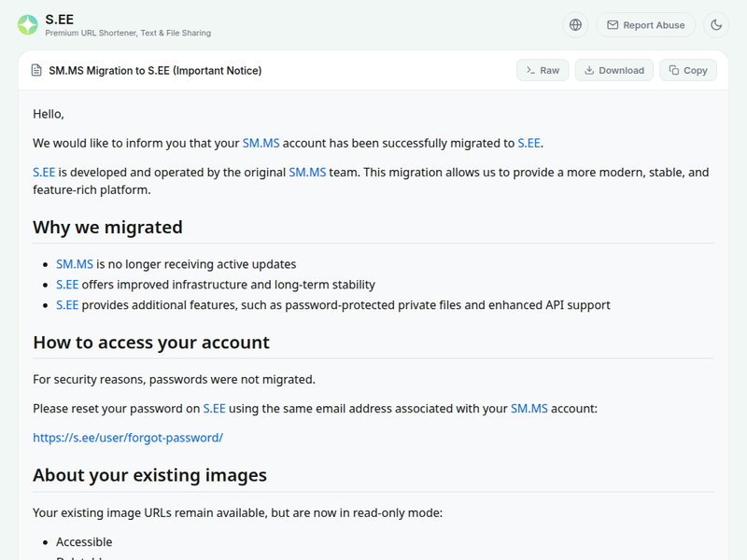The height and width of the screenshot is (560, 747).
Task: Open SM.MS link before 'team. This migration'
Action: click(307, 173)
